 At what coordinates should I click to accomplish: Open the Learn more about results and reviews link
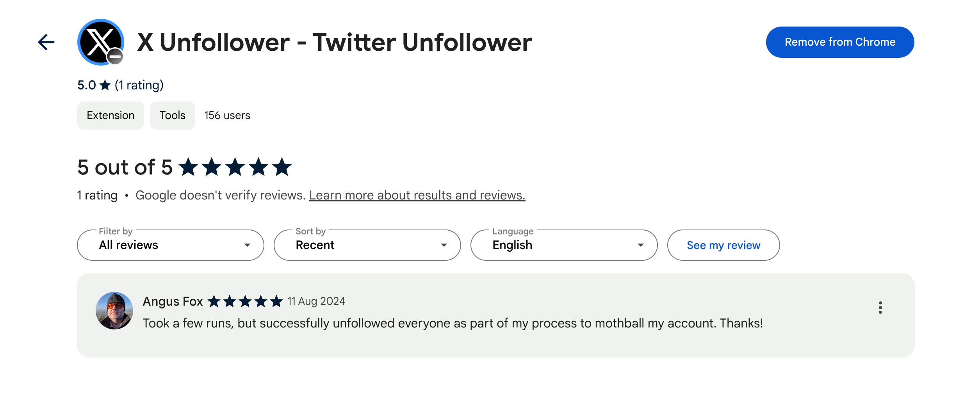(x=417, y=195)
